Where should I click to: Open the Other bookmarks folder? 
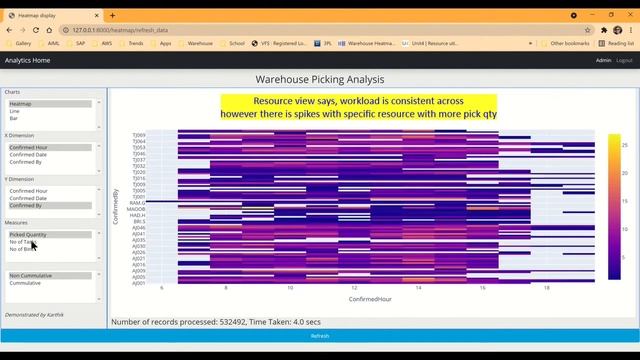(565, 43)
